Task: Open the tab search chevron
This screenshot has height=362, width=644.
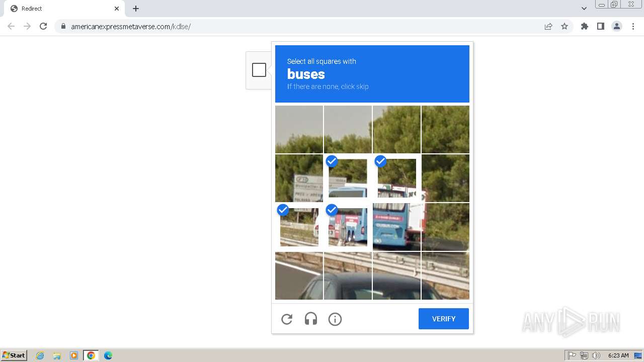Action: tap(584, 9)
